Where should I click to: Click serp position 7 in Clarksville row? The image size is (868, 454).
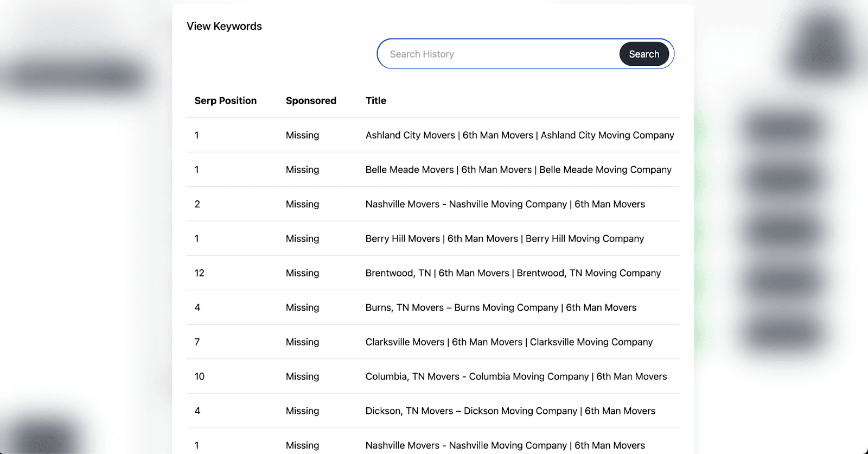197,342
